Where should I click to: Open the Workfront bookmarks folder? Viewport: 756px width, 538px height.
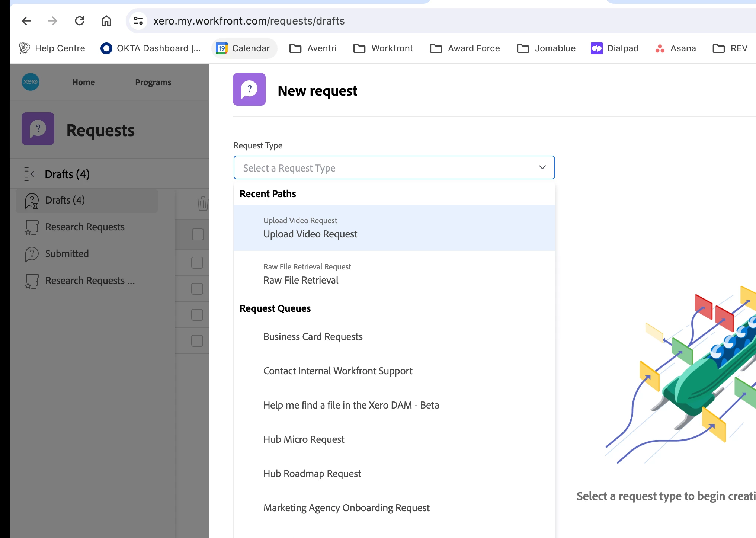383,48
